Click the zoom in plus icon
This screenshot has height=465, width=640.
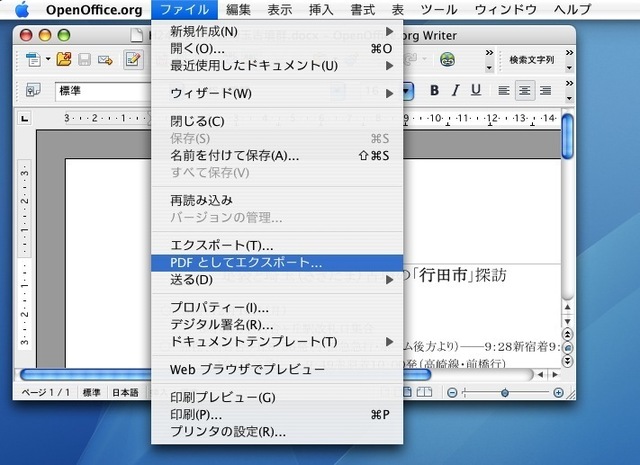[558, 393]
